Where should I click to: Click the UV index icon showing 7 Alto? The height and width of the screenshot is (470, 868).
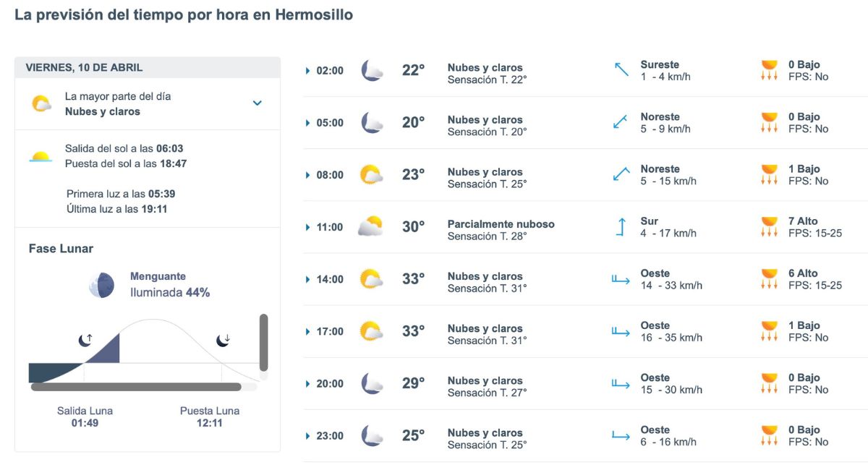point(769,227)
